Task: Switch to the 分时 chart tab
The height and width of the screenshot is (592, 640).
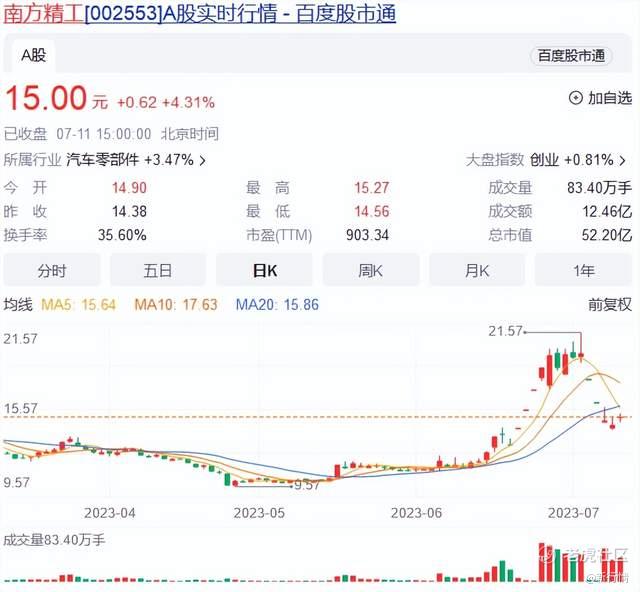Action: 51,270
